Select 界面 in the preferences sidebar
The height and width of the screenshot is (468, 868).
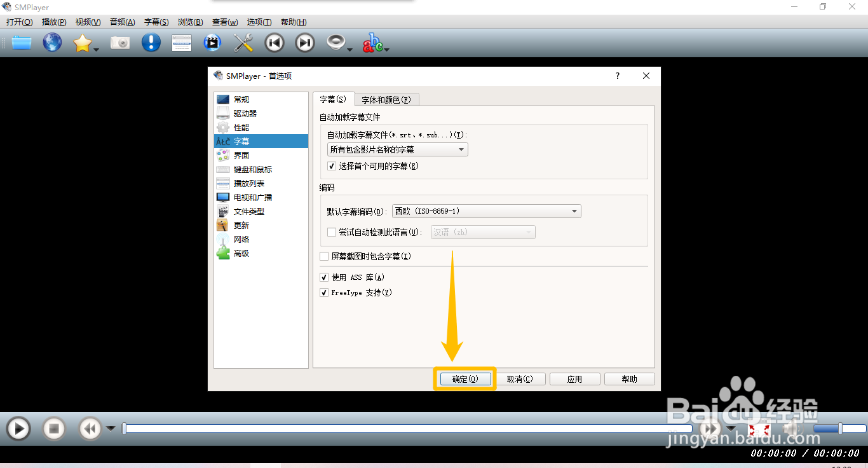(261, 155)
